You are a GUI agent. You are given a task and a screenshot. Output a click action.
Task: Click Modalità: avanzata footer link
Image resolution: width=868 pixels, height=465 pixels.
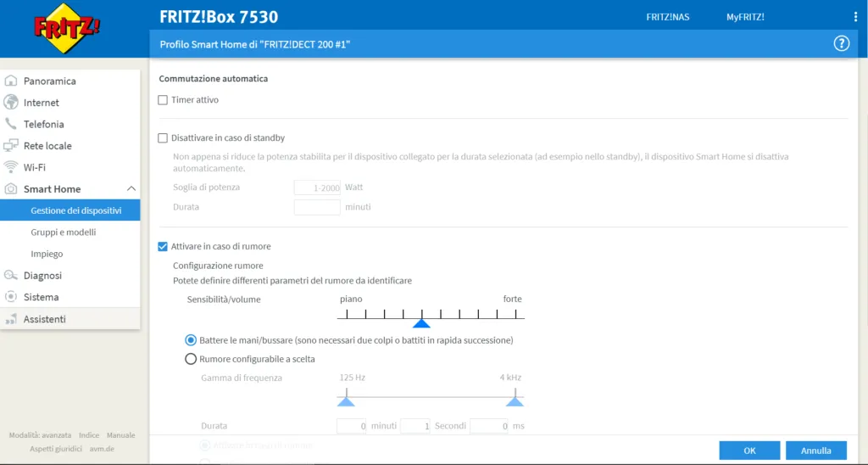point(40,435)
